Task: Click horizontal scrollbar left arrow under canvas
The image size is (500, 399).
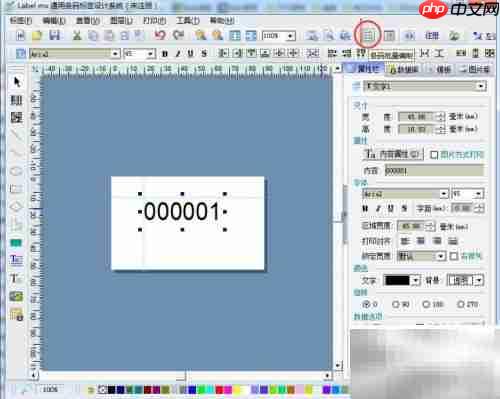Action: [x=34, y=376]
